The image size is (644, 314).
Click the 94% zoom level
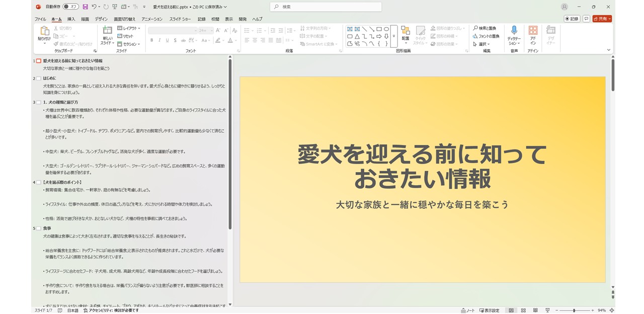602,310
